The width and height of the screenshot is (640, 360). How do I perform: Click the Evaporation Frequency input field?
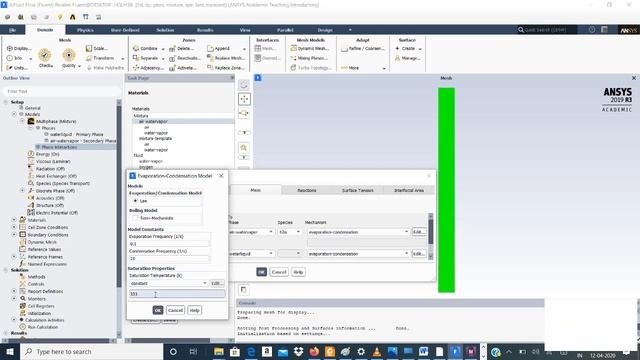tap(169, 244)
